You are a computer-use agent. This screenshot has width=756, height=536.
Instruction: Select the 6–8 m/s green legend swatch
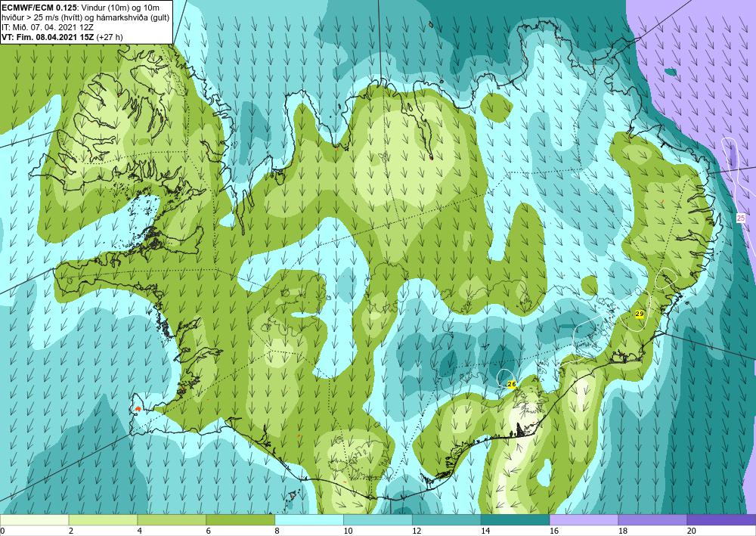coord(240,520)
